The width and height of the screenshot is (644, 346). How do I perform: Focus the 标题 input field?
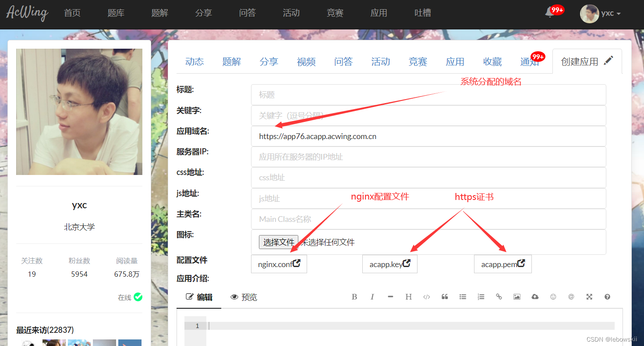[x=428, y=95]
